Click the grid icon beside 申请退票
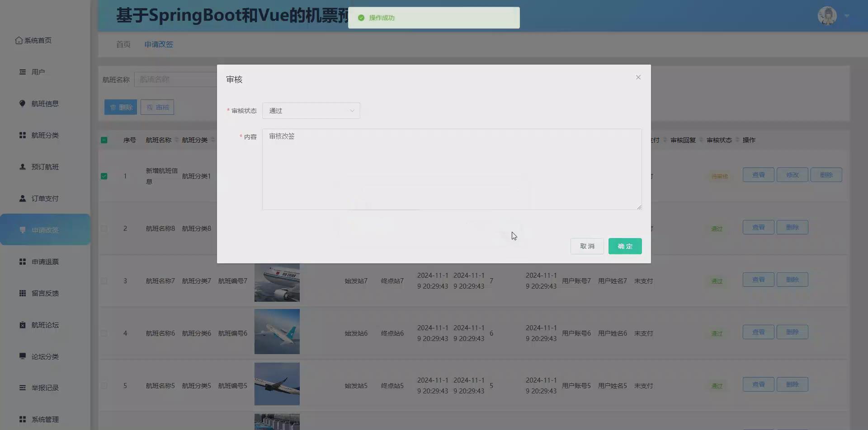The width and height of the screenshot is (868, 430). tap(22, 262)
